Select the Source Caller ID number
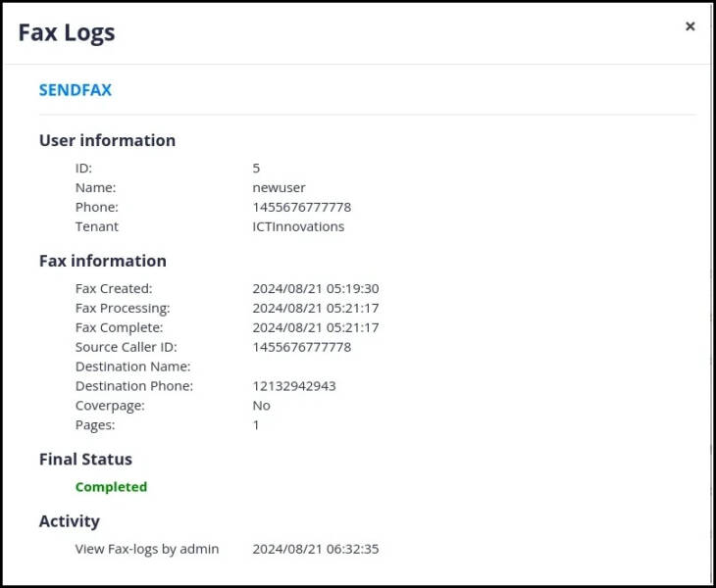The width and height of the screenshot is (716, 588). tap(302, 347)
